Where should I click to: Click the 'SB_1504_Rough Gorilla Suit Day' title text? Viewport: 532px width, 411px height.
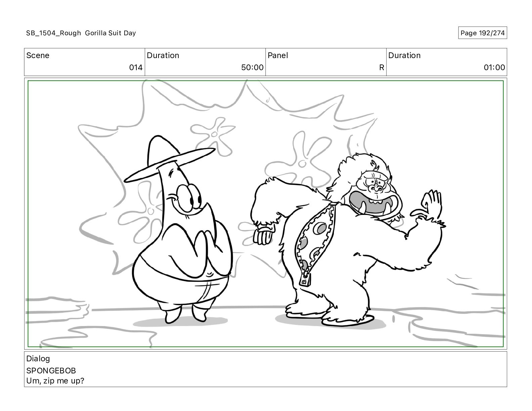click(x=81, y=33)
